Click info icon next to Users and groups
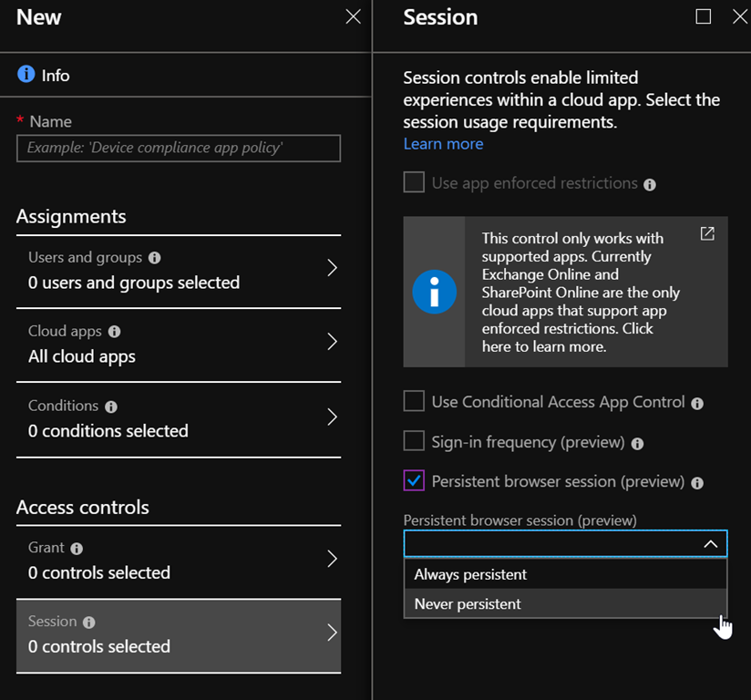Image resolution: width=751 pixels, height=700 pixels. pyautogui.click(x=154, y=258)
